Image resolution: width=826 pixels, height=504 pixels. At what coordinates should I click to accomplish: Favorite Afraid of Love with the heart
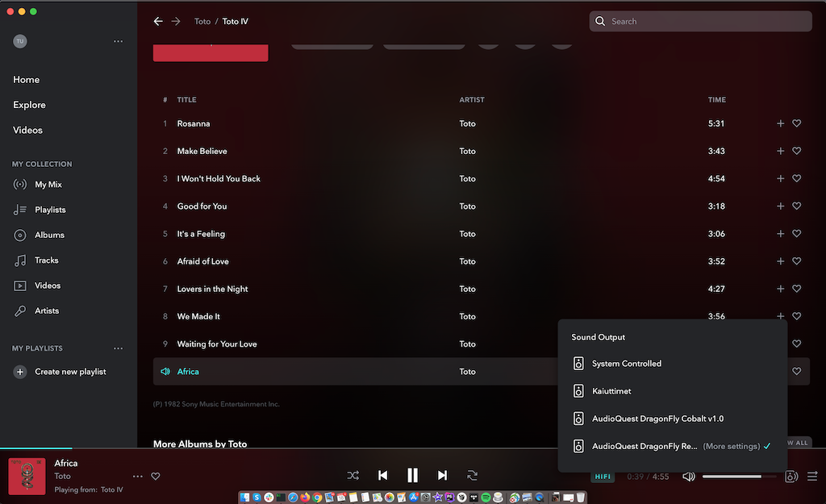(x=796, y=261)
